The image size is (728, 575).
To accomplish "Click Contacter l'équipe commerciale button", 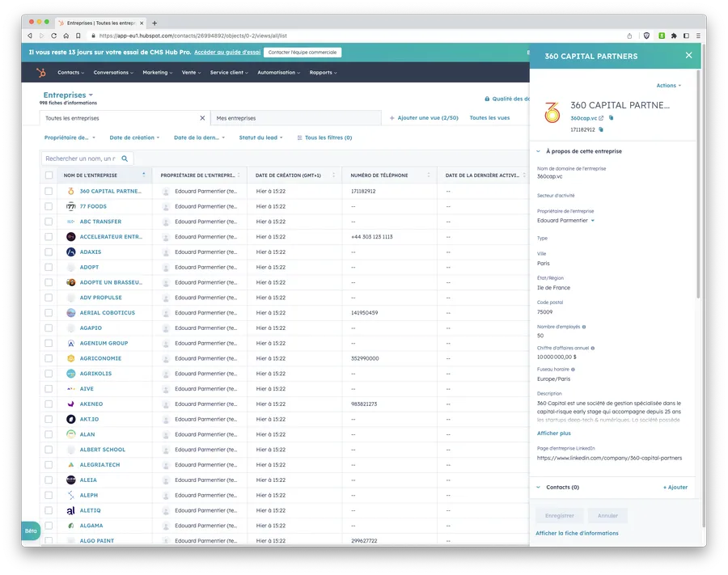I will [x=304, y=53].
